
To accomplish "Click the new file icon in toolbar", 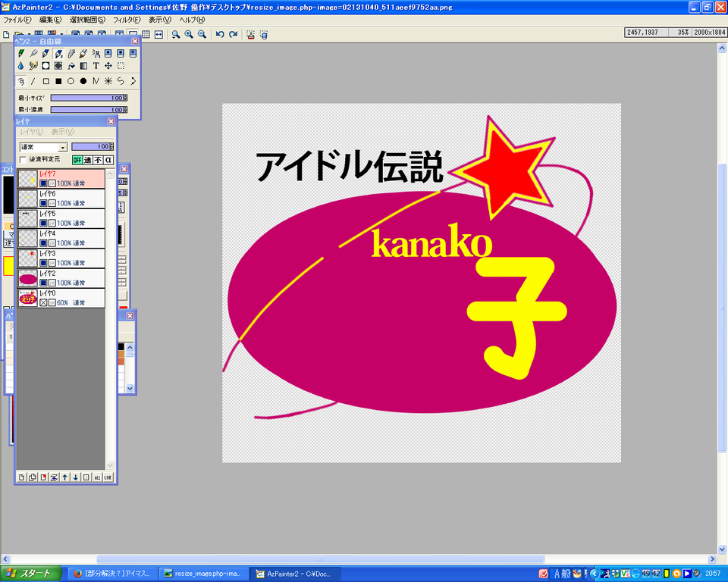I will point(6,34).
